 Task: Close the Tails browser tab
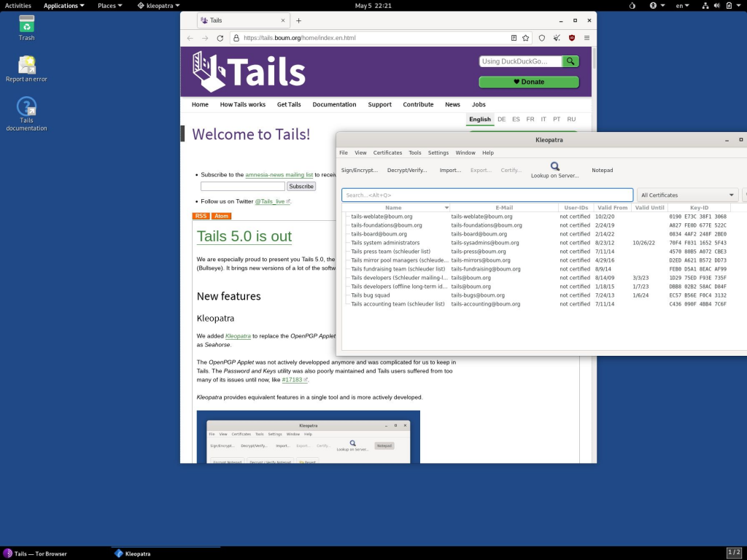click(283, 20)
